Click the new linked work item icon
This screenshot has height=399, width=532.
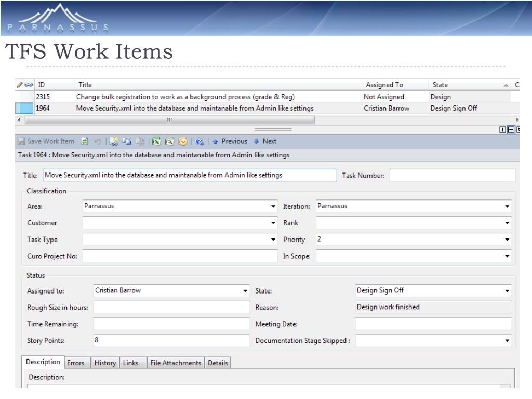coord(114,141)
